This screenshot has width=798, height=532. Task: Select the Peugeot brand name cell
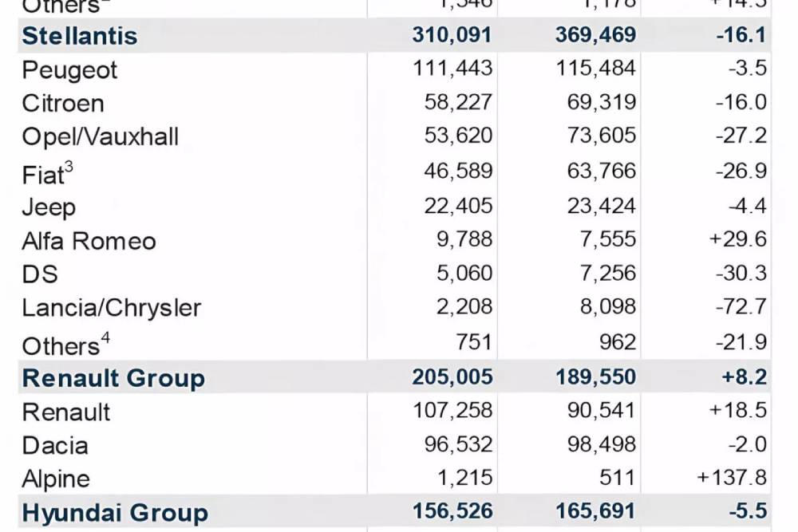coord(69,70)
